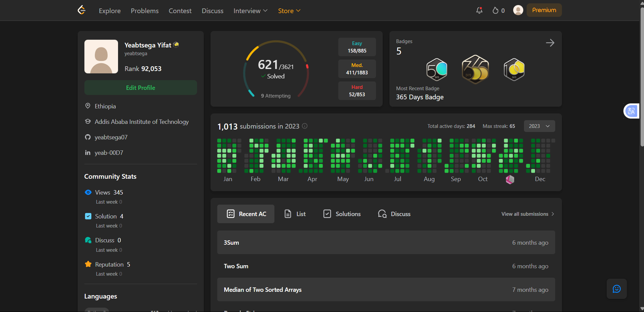Open the user avatar menu

[x=518, y=10]
